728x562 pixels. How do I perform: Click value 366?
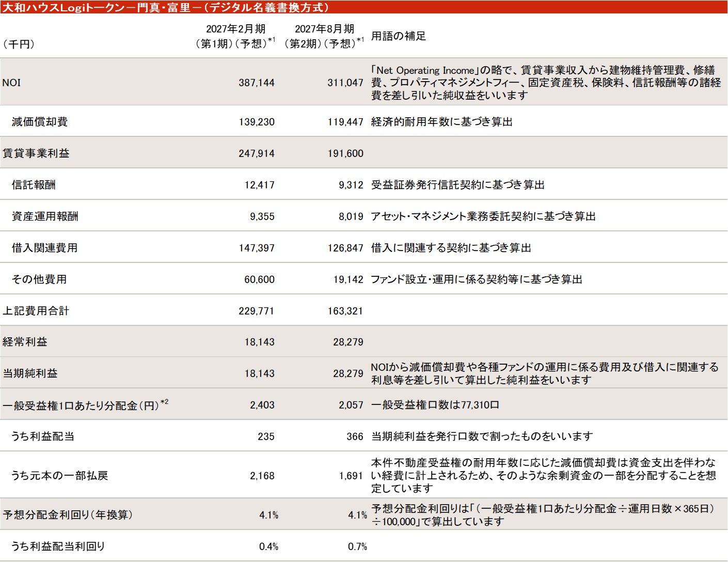[x=355, y=436]
